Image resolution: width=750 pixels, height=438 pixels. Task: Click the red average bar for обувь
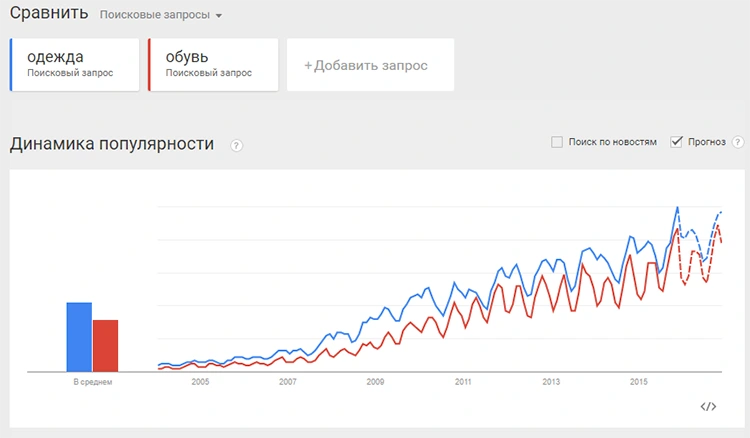(x=105, y=345)
